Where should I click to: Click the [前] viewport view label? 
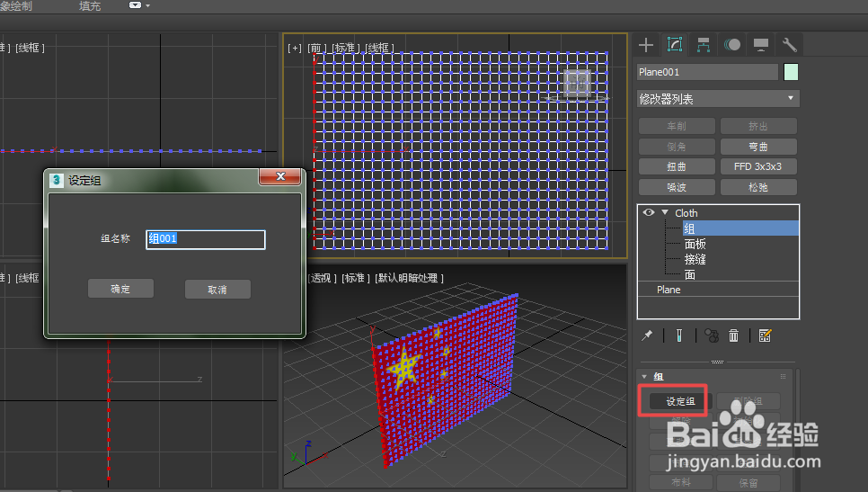click(317, 49)
